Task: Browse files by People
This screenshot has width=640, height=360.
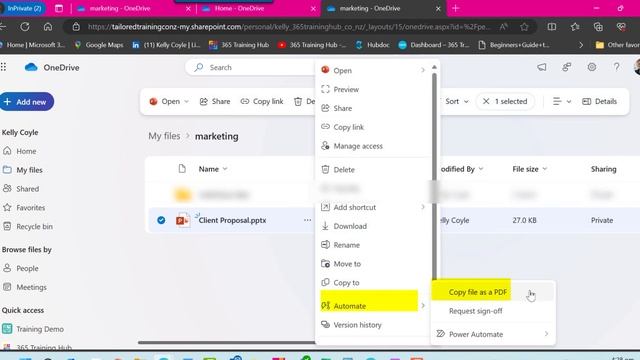Action: [27, 268]
